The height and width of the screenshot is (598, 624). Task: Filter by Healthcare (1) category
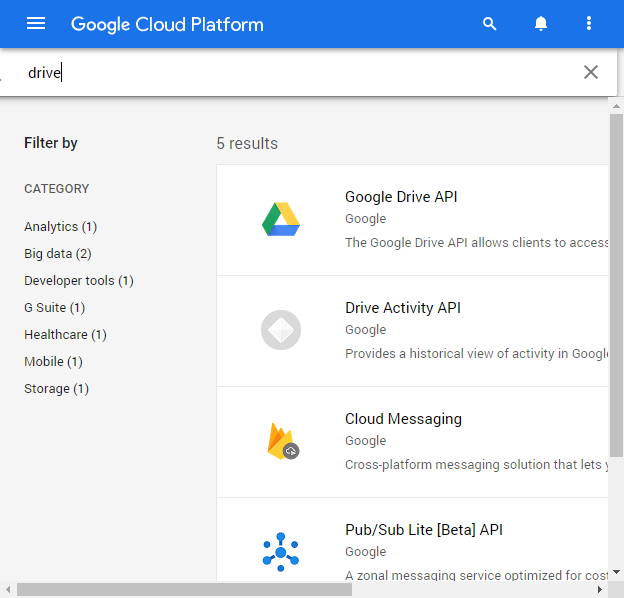pos(65,335)
